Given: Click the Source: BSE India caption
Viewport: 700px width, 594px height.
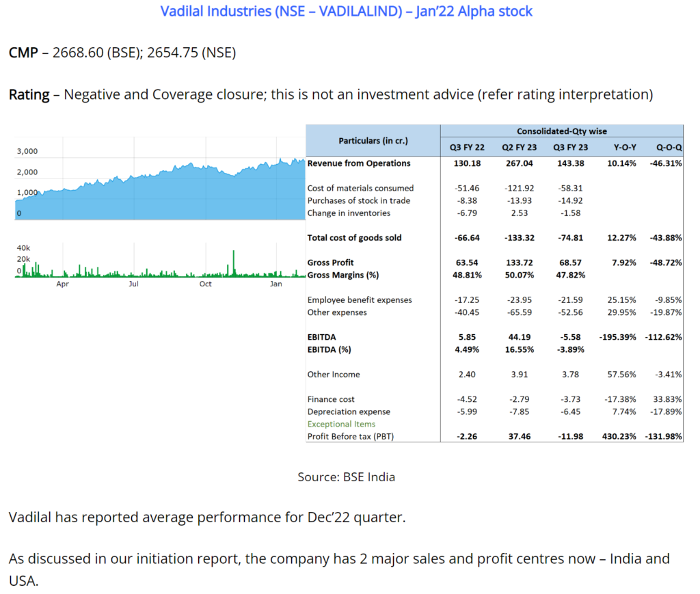Looking at the screenshot, I should [347, 477].
